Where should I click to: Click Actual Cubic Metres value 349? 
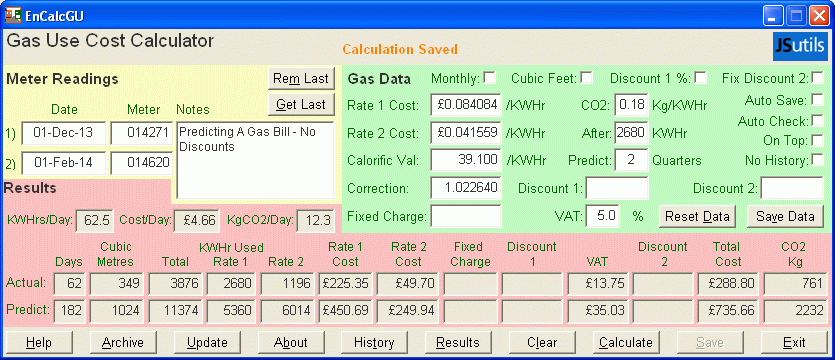coord(117,283)
